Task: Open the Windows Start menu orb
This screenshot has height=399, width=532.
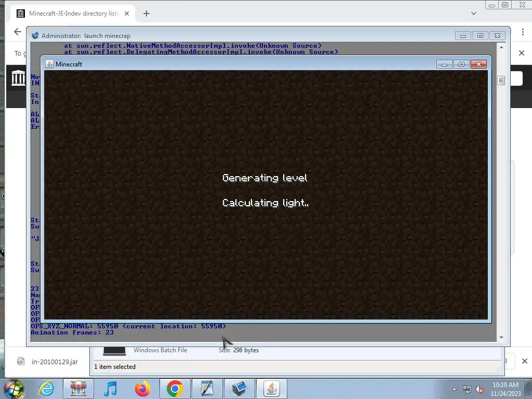Action: coord(14,389)
